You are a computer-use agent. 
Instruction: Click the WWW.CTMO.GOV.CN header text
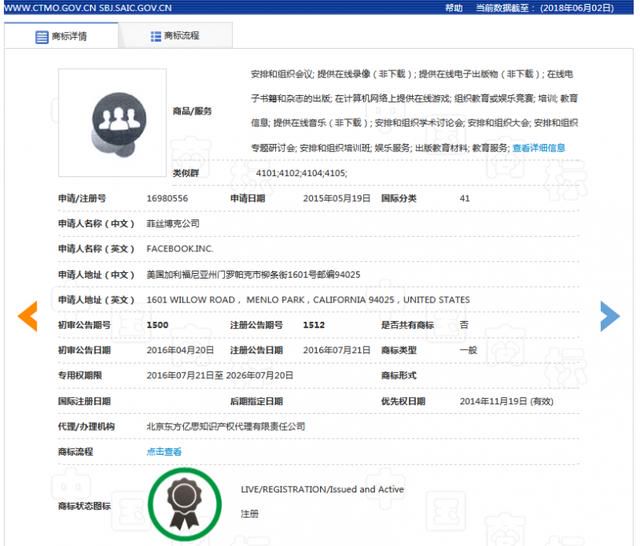[49, 8]
